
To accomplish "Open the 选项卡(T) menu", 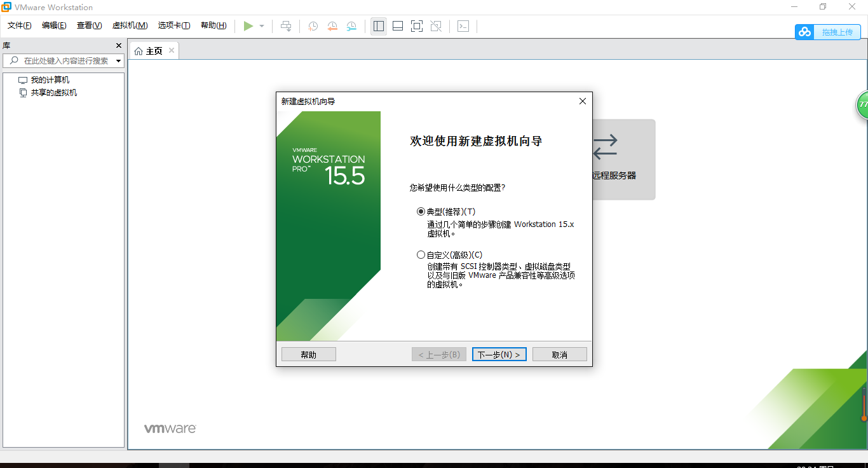I will (x=174, y=25).
